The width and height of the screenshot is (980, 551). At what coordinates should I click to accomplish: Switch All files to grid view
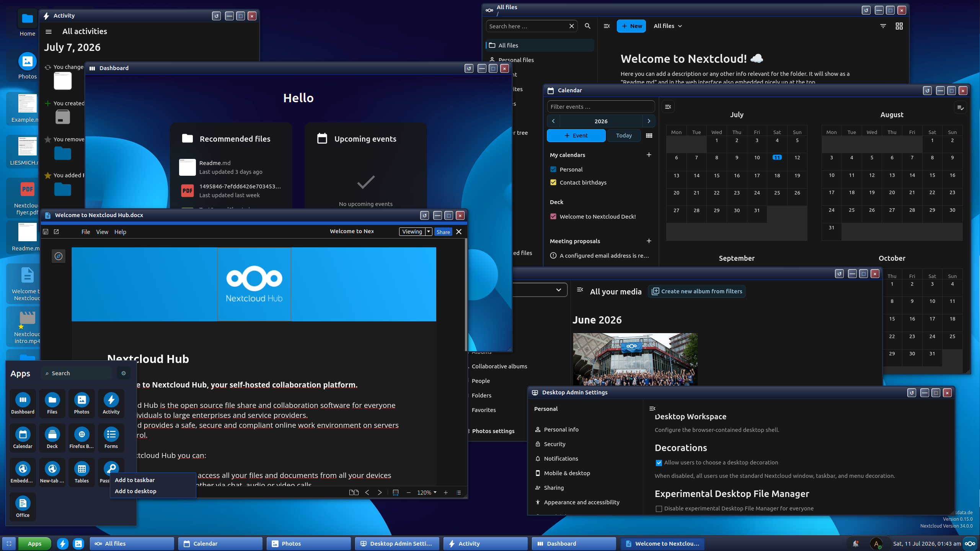tap(899, 26)
